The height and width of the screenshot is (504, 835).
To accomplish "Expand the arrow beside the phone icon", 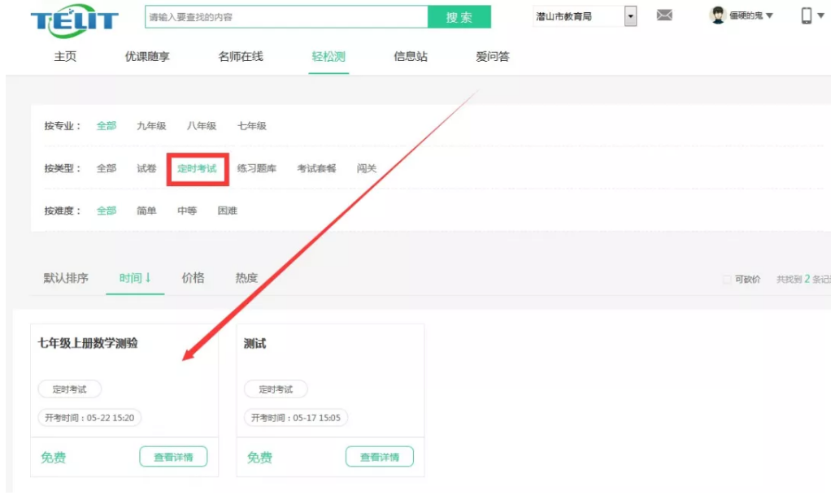I will click(821, 16).
